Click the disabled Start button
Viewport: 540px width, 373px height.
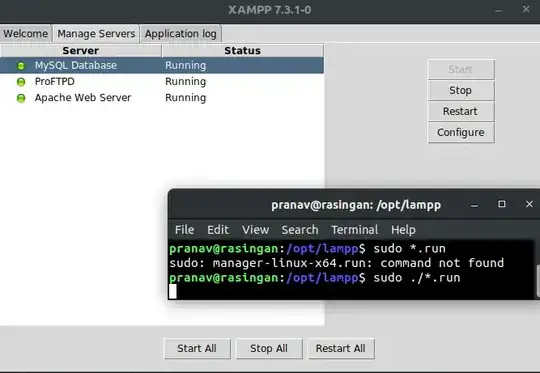pyautogui.click(x=461, y=69)
